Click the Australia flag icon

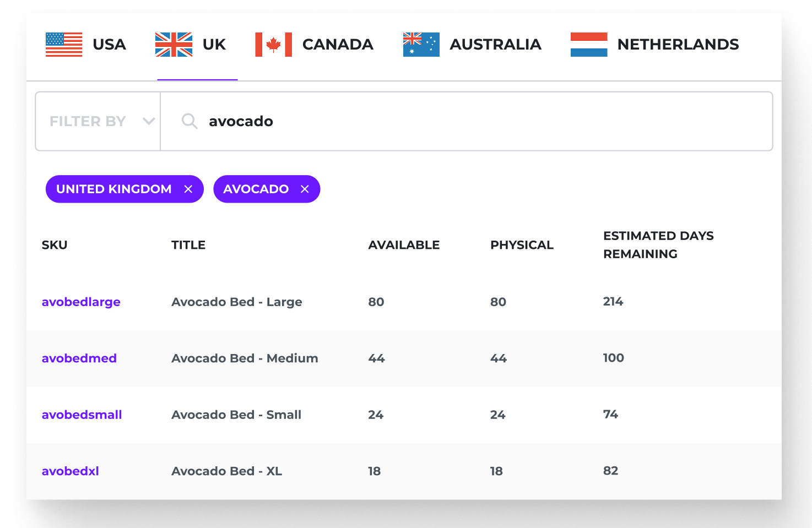point(421,45)
